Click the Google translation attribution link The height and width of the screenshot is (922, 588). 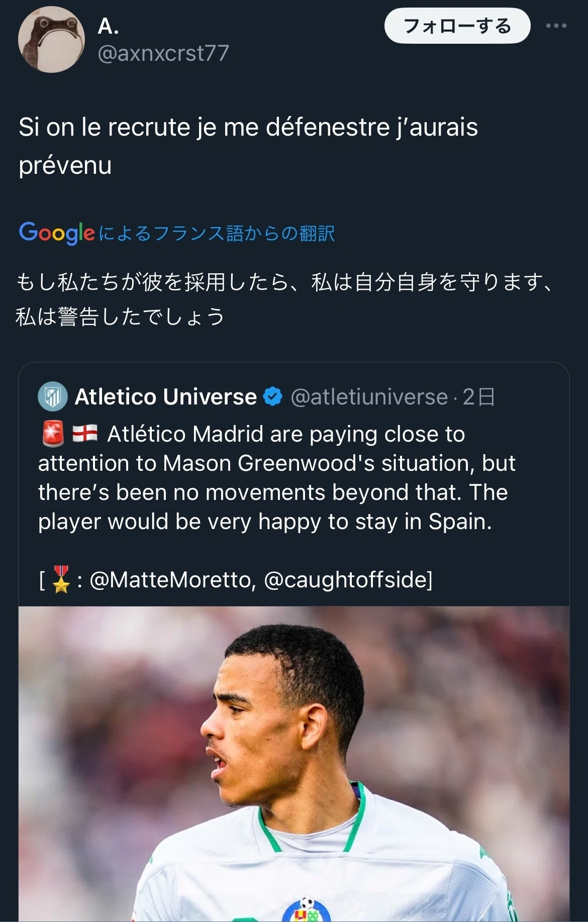pyautogui.click(x=177, y=233)
